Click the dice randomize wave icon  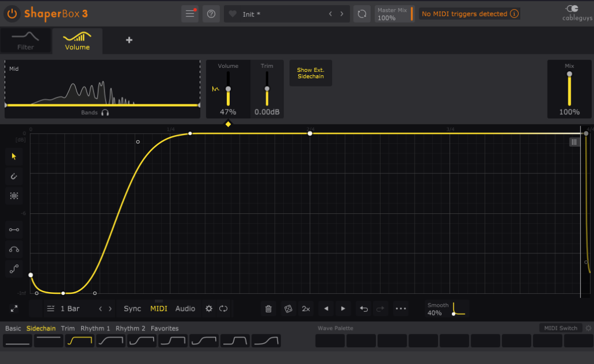(288, 309)
